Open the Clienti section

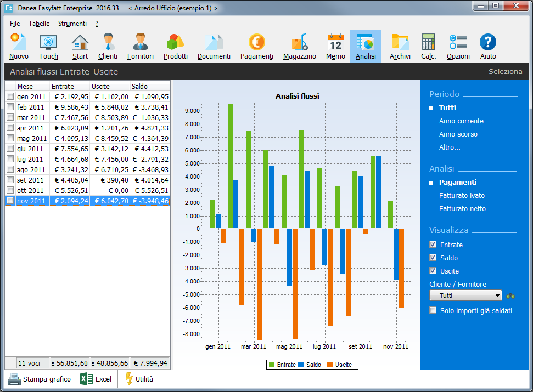coord(108,47)
